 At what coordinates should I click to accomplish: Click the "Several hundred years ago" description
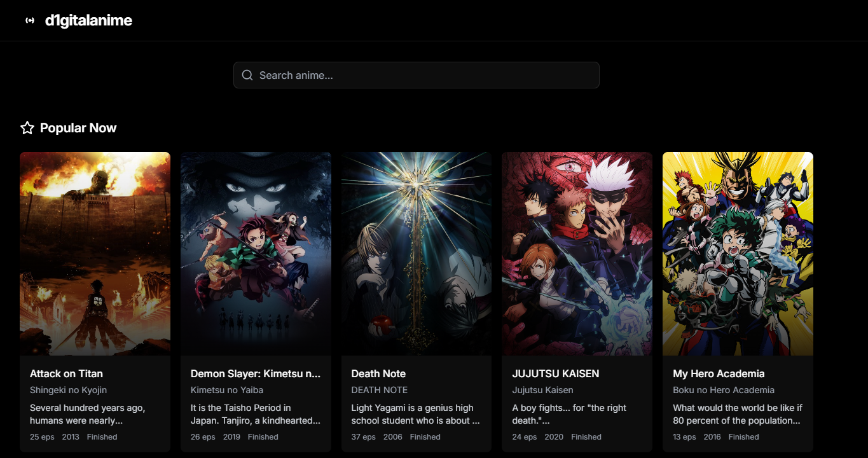coord(88,414)
